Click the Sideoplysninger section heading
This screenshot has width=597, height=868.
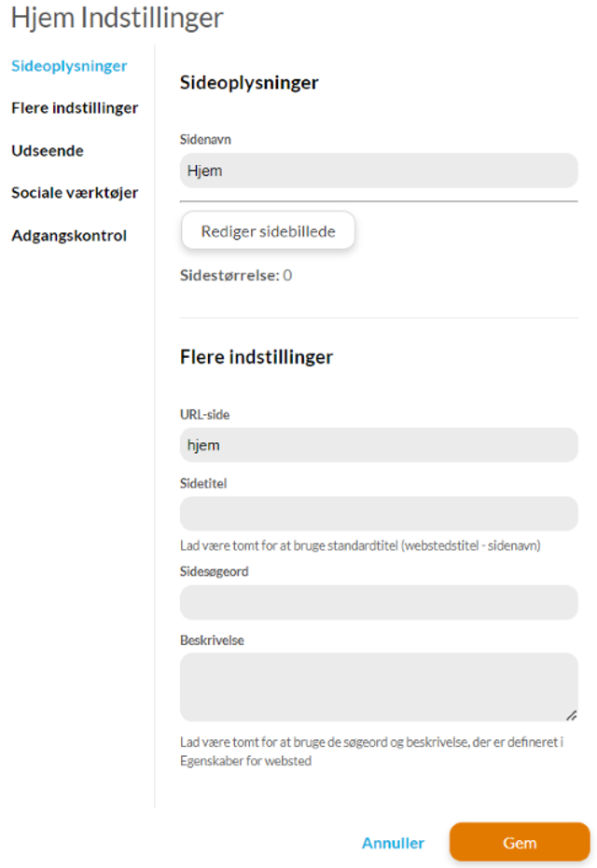coord(249,83)
